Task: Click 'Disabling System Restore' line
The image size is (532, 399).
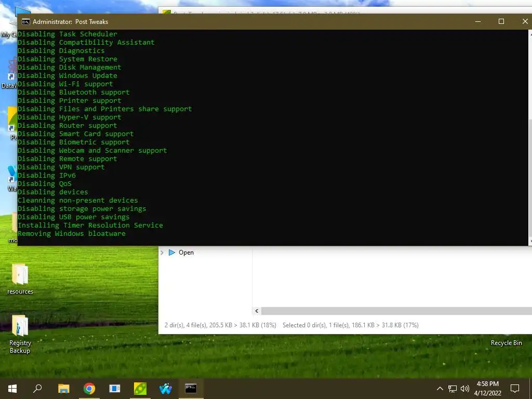Action: click(x=68, y=59)
